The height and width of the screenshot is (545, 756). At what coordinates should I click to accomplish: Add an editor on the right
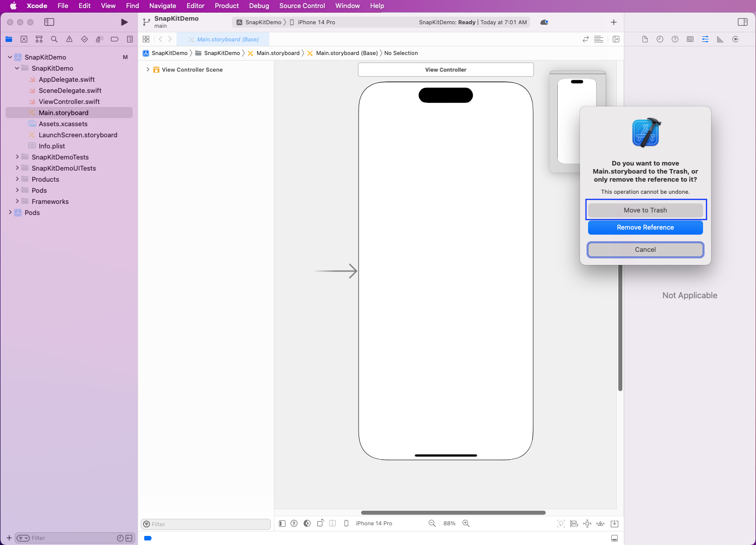click(x=616, y=39)
